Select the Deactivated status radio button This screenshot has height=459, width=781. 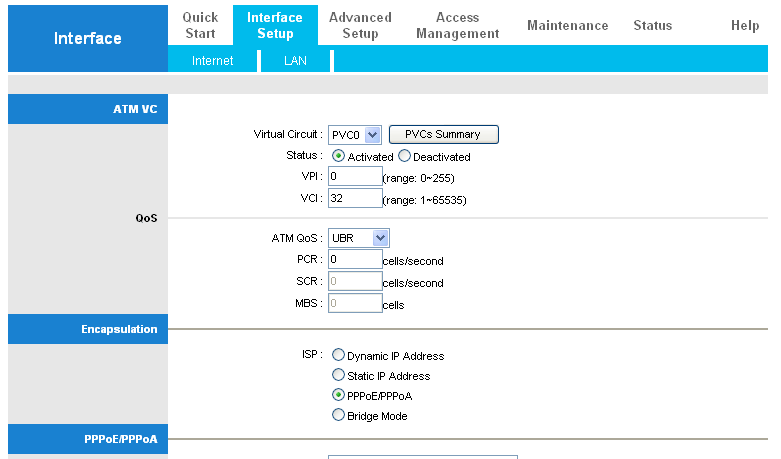[404, 156]
